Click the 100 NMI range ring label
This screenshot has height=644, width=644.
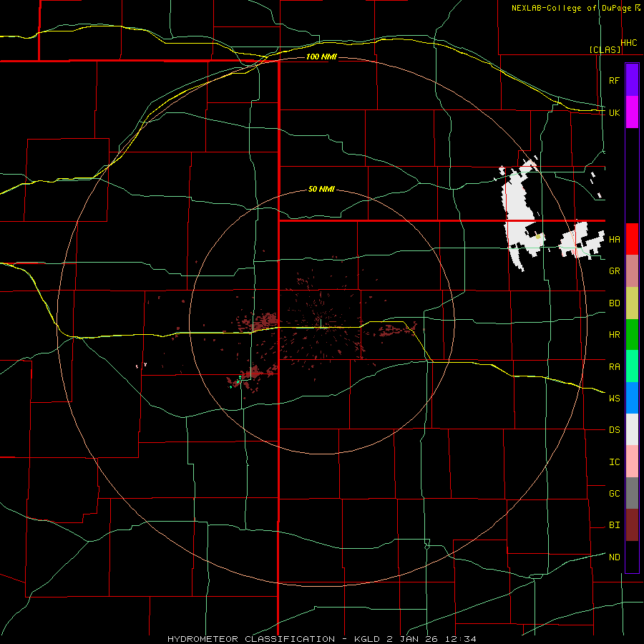click(x=321, y=57)
